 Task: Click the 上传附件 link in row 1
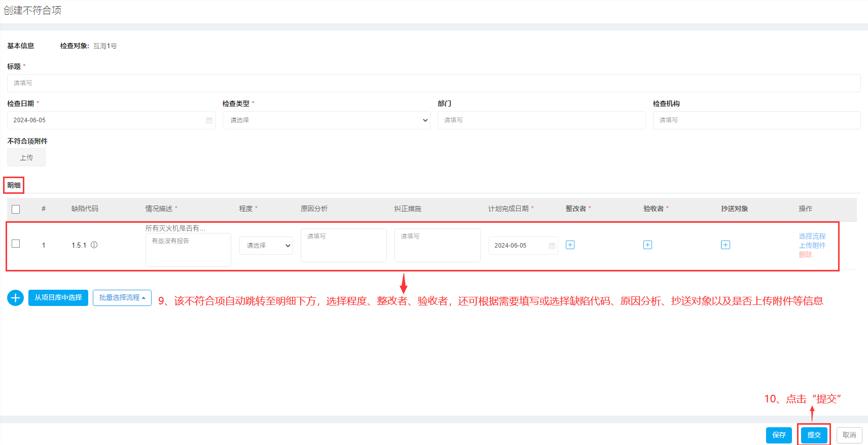pos(812,246)
